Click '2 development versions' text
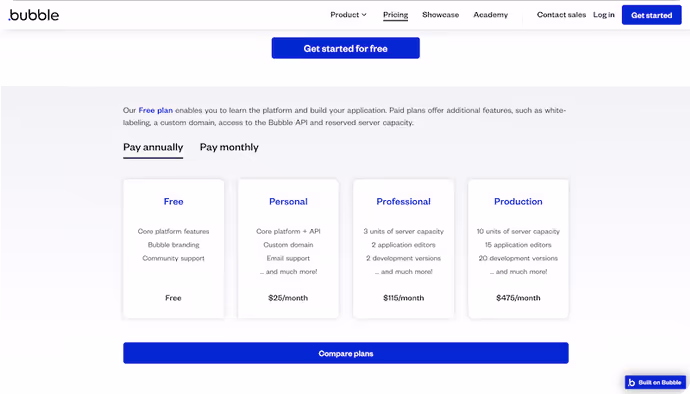 [x=404, y=258]
